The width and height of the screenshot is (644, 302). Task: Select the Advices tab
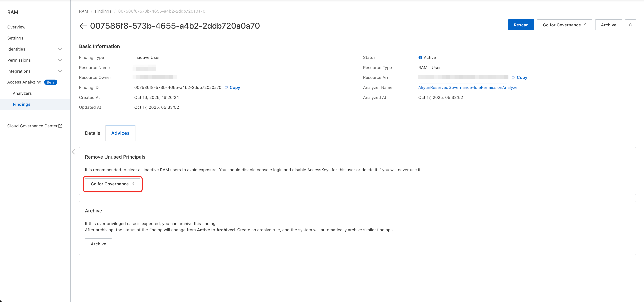tap(120, 133)
